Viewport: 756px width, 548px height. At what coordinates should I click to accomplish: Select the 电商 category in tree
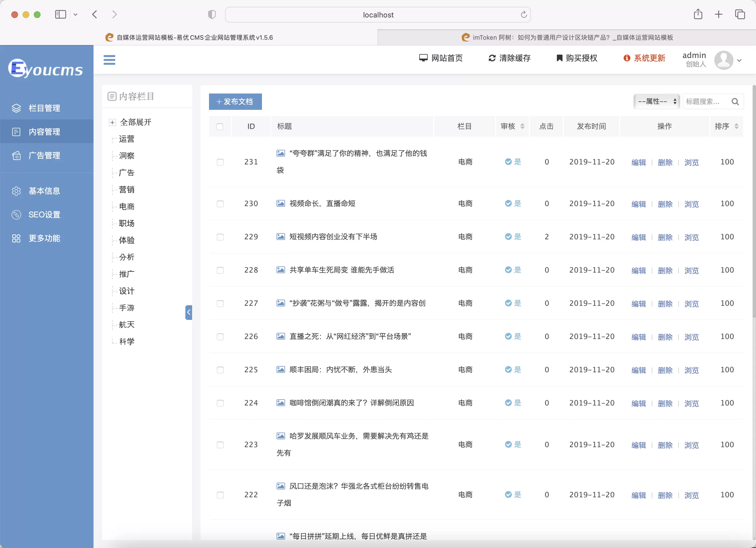127,207
